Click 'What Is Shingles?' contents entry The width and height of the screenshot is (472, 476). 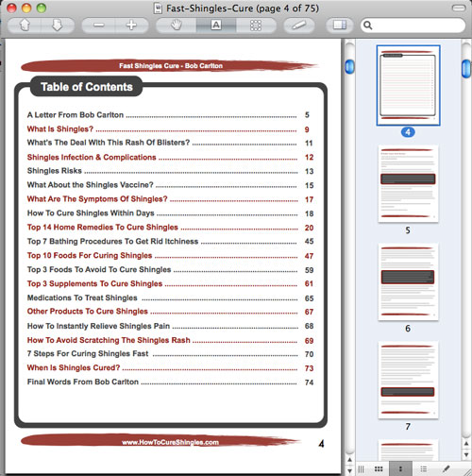[60, 129]
